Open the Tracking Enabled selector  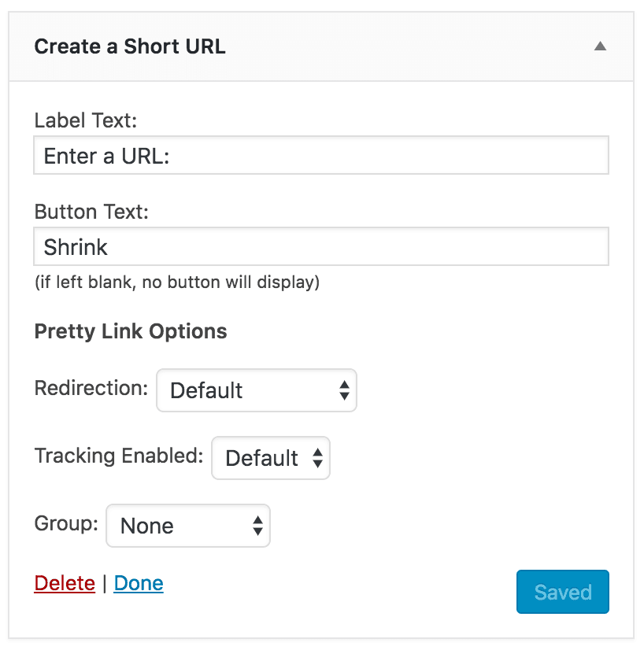(x=270, y=458)
